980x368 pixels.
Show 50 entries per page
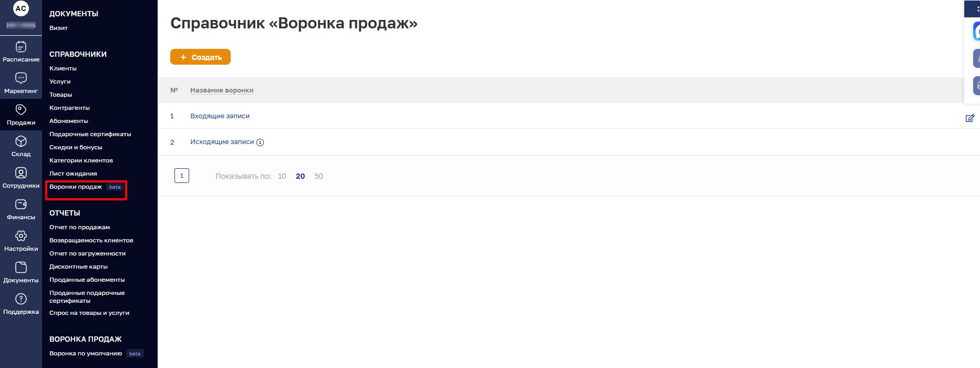click(318, 176)
